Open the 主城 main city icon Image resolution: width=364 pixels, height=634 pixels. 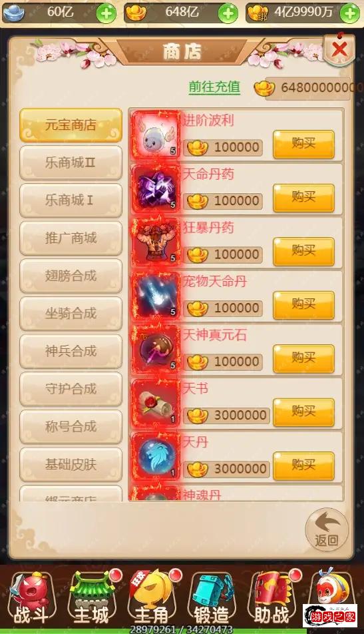[92, 599]
